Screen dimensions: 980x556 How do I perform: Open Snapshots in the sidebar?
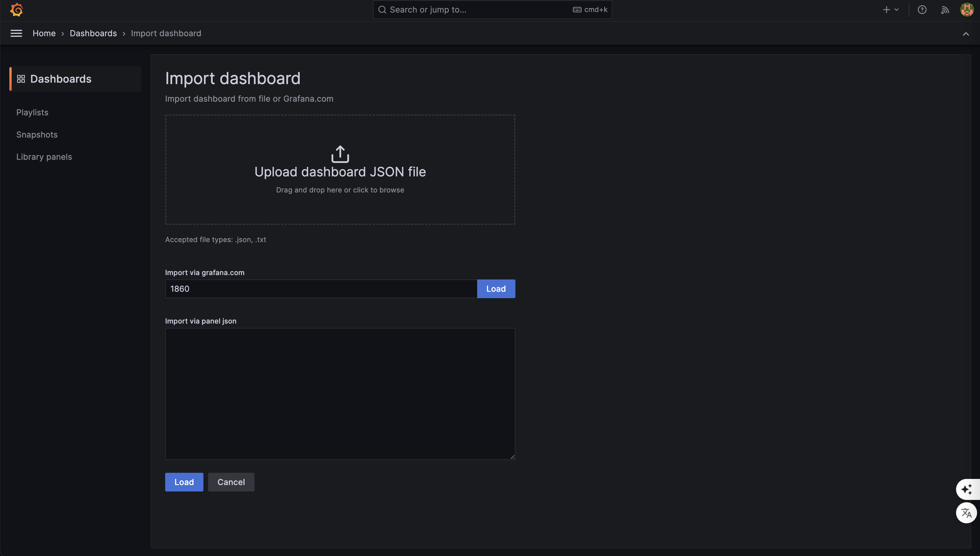pos(37,135)
